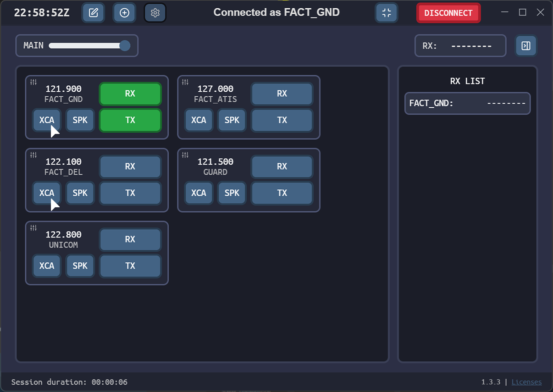Open the UNICOM station mixer icon
The image size is (553, 392).
coord(33,228)
